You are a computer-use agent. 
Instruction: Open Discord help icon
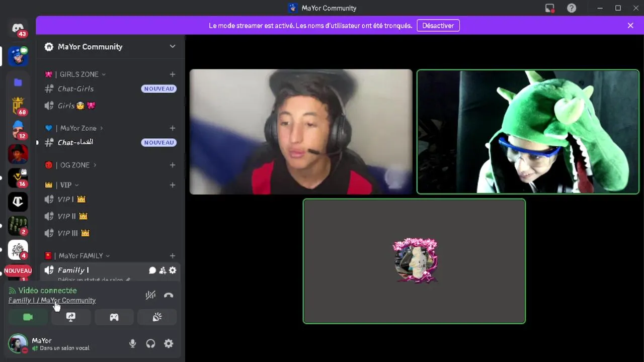click(x=572, y=8)
